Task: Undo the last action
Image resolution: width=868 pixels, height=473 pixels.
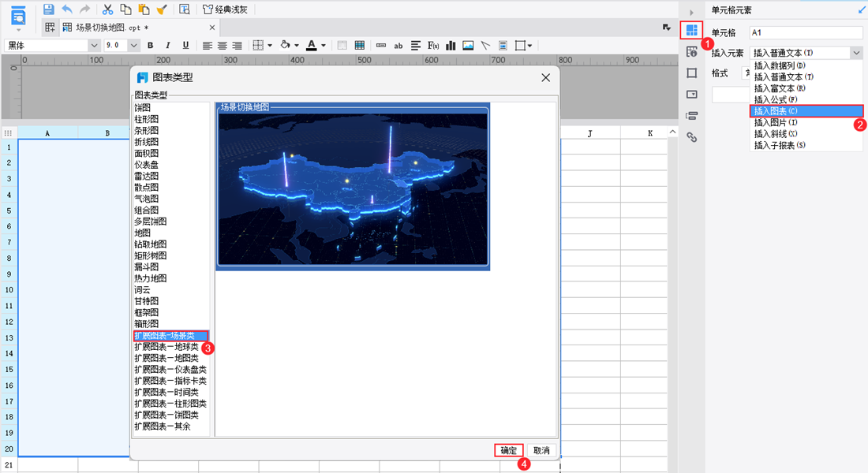Action: [67, 9]
